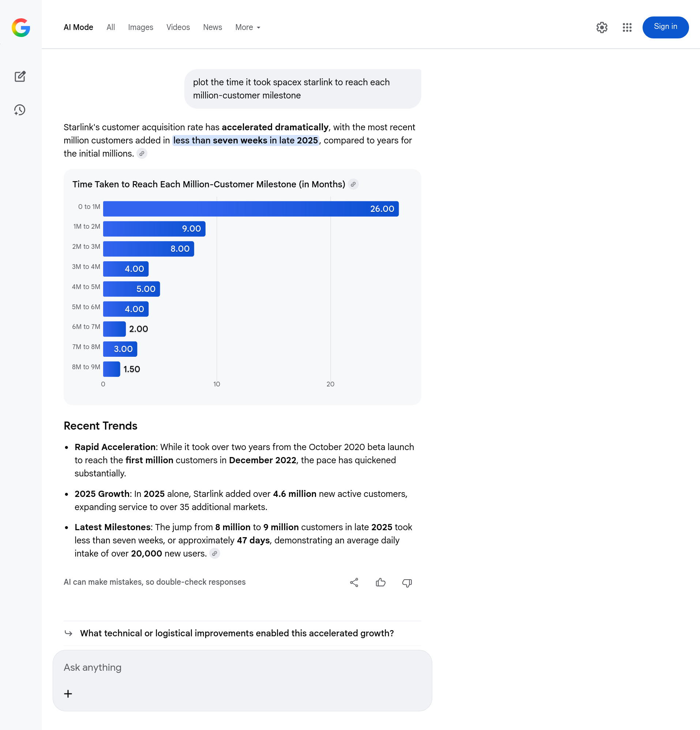Expand the More search options dropdown
The image size is (700, 730).
pos(248,27)
